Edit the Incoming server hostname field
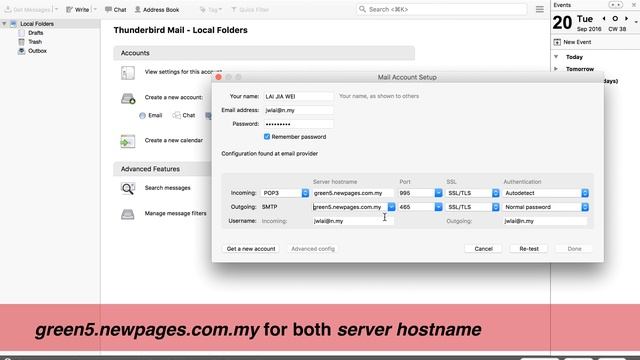Screen dimensions: 640x360 (353, 193)
